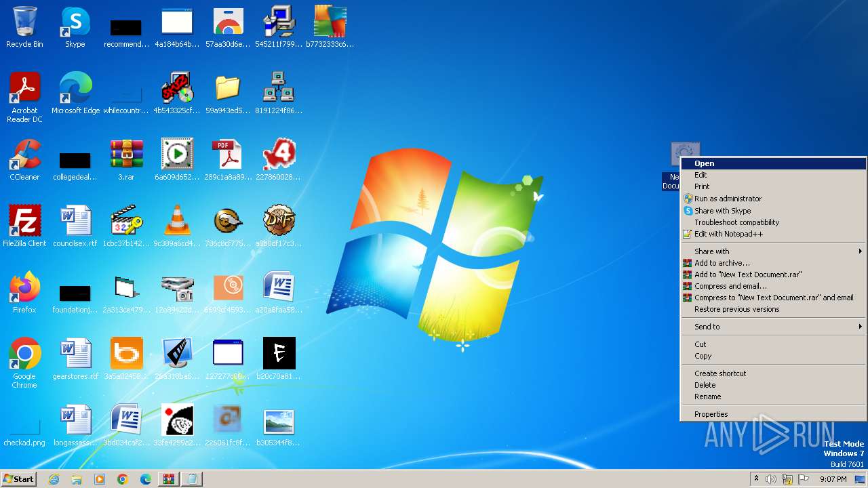Select councilsex.rtf document icon
Viewport: 868px width, 488px height.
pyautogui.click(x=75, y=226)
